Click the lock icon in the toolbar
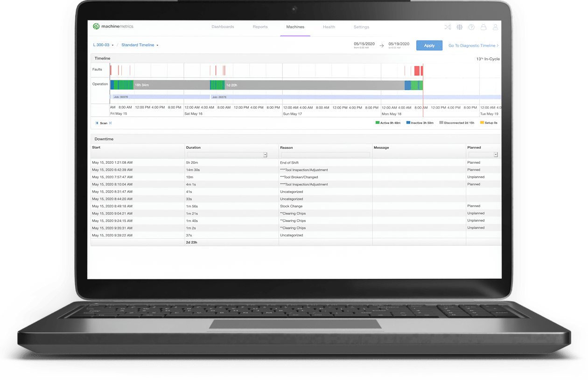 pos(483,27)
